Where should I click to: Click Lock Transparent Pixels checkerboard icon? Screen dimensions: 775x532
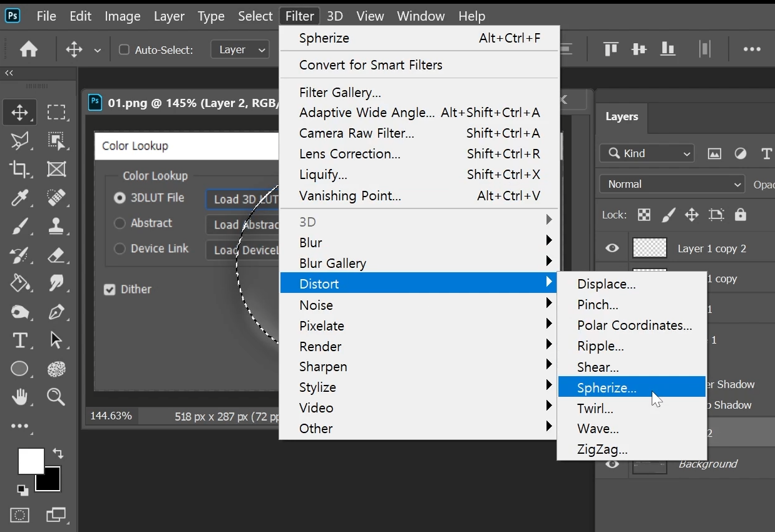point(644,215)
